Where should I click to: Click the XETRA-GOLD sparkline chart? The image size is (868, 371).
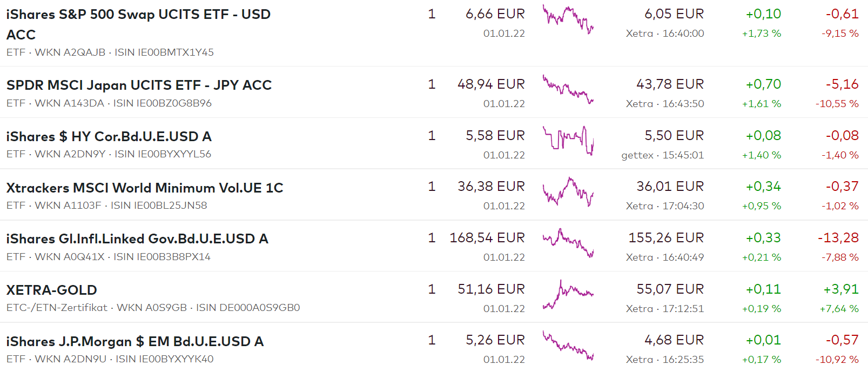pos(568,294)
